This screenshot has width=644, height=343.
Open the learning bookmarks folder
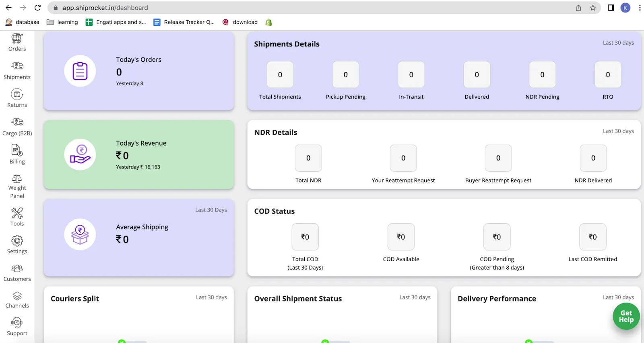click(62, 22)
